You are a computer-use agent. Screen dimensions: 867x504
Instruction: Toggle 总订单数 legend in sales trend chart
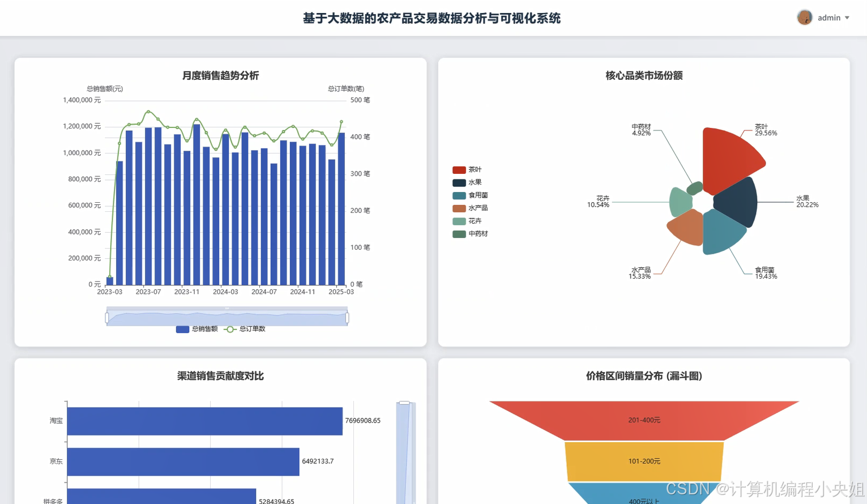pyautogui.click(x=245, y=329)
